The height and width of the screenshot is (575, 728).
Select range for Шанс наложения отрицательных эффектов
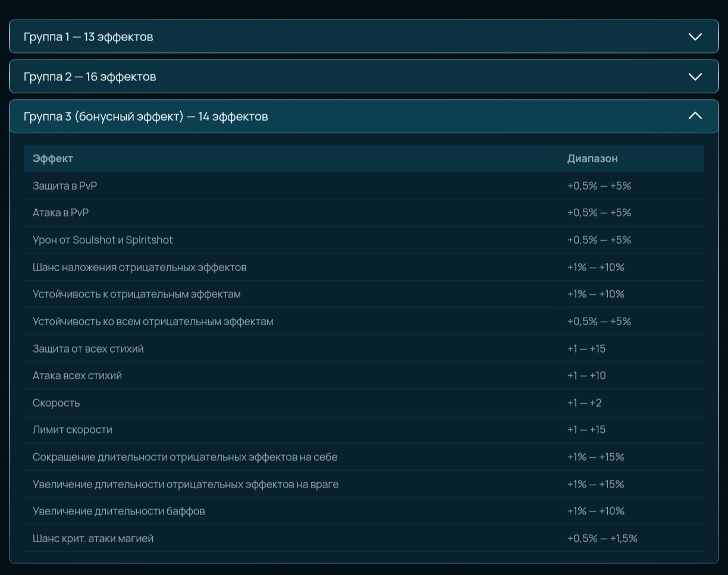coord(596,267)
